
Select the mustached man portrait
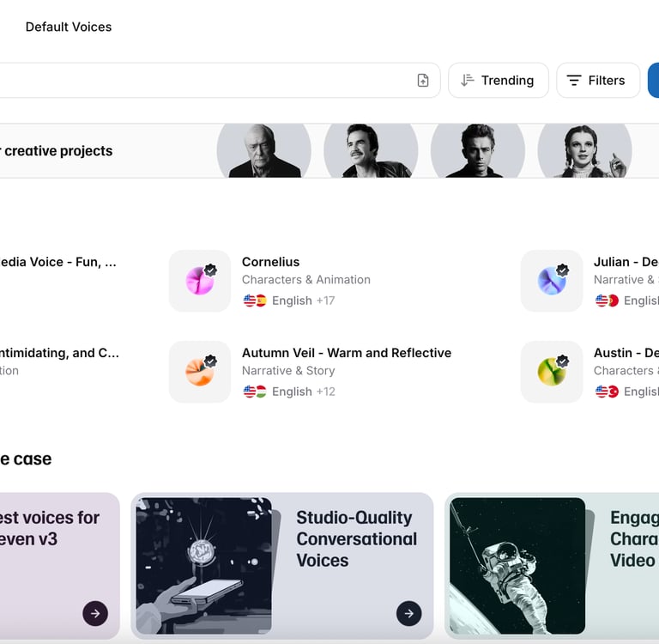(371, 151)
